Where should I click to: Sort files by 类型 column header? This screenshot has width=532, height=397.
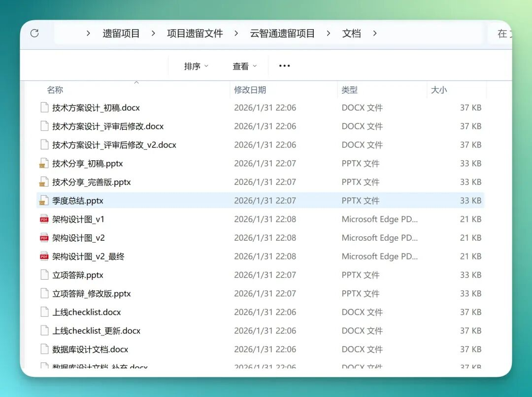pyautogui.click(x=350, y=90)
